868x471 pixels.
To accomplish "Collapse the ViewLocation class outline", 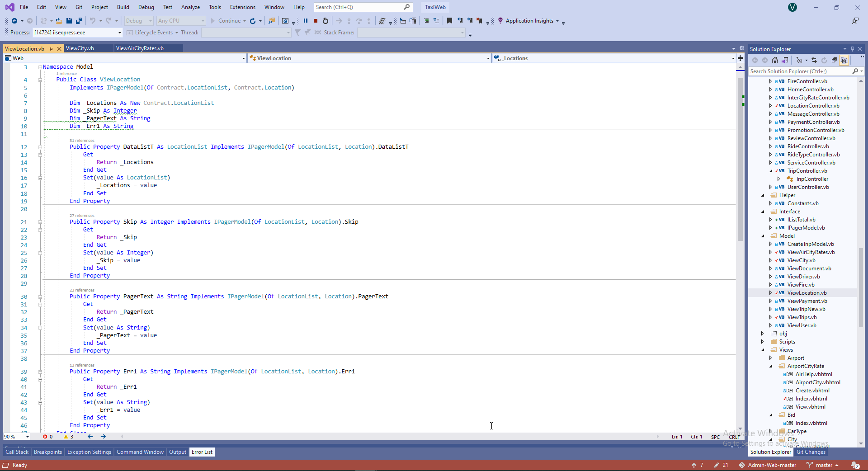I will pyautogui.click(x=40, y=80).
